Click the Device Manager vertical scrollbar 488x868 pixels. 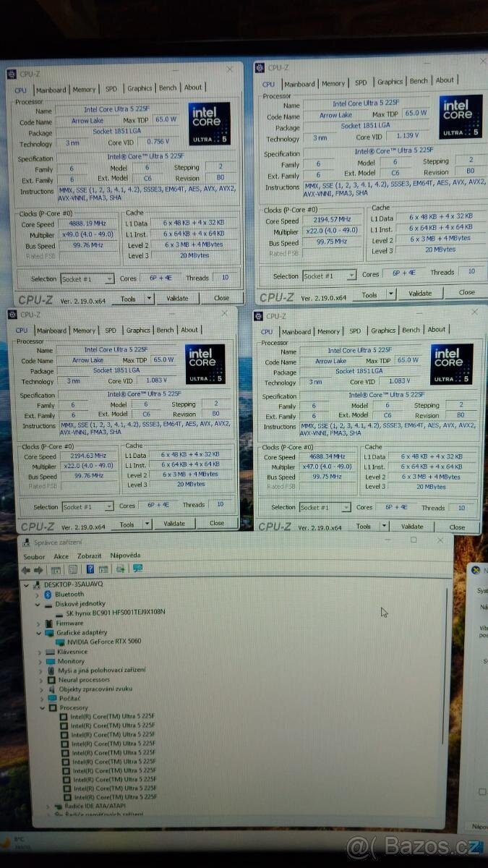[x=445, y=665]
